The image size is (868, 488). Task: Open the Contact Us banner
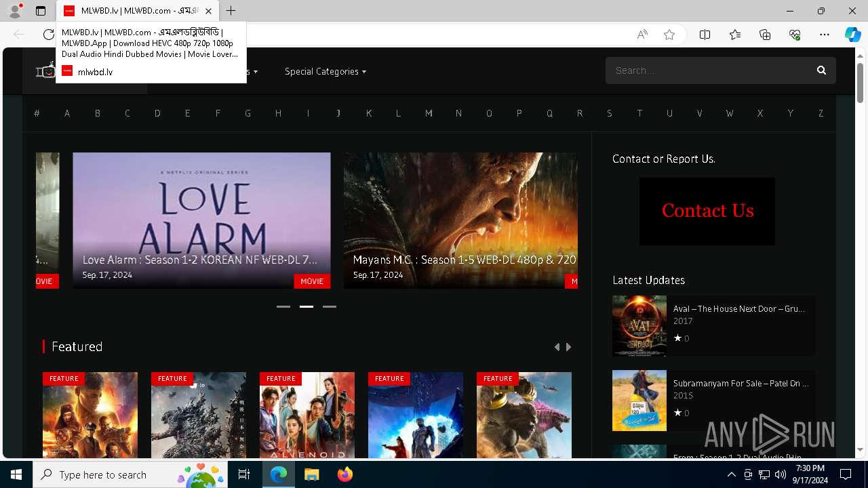(x=707, y=211)
